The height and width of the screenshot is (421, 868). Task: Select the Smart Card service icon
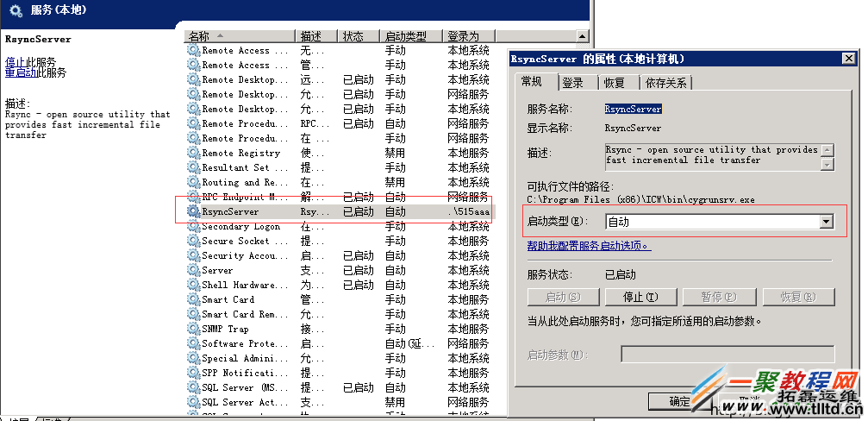194,299
